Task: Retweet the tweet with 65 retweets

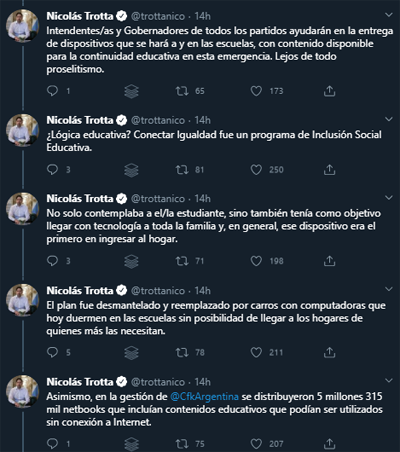Action: pyautogui.click(x=182, y=91)
